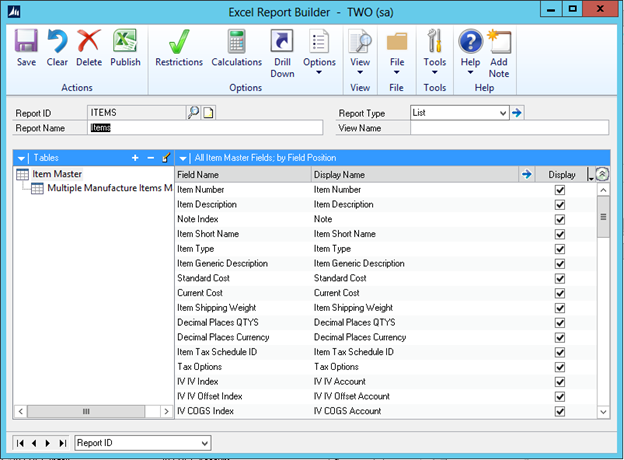The image size is (624, 460).
Task: Expand the Options menu arrow
Action: tap(319, 72)
